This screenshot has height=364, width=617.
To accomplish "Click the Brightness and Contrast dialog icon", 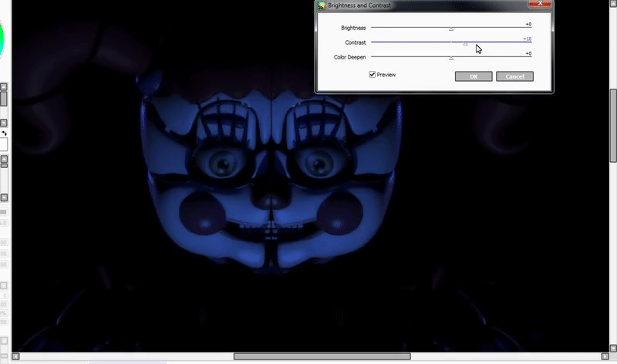I will click(x=322, y=5).
